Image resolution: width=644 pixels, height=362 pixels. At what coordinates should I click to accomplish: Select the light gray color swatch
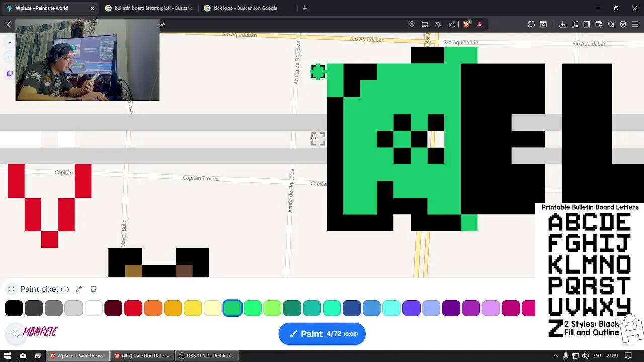73,308
